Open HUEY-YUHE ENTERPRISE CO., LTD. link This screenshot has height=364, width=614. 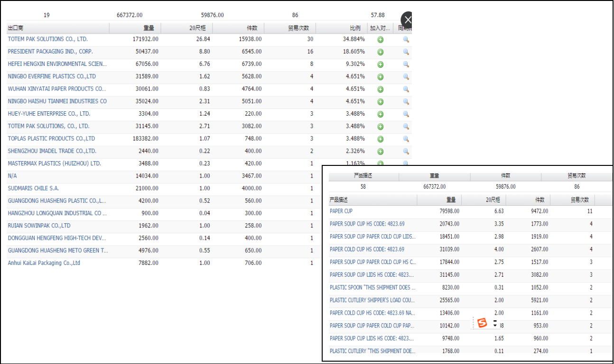[x=49, y=114]
